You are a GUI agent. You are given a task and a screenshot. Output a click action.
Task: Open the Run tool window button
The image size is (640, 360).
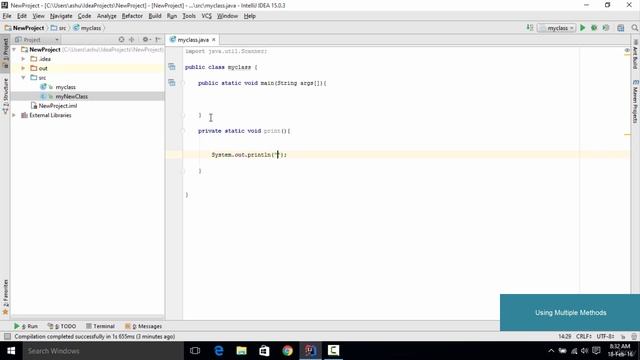26,326
